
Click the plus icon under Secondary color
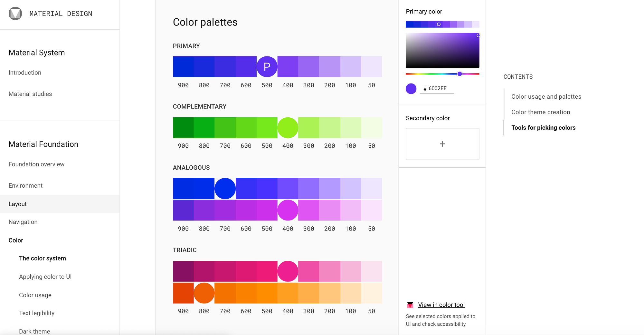(x=442, y=144)
